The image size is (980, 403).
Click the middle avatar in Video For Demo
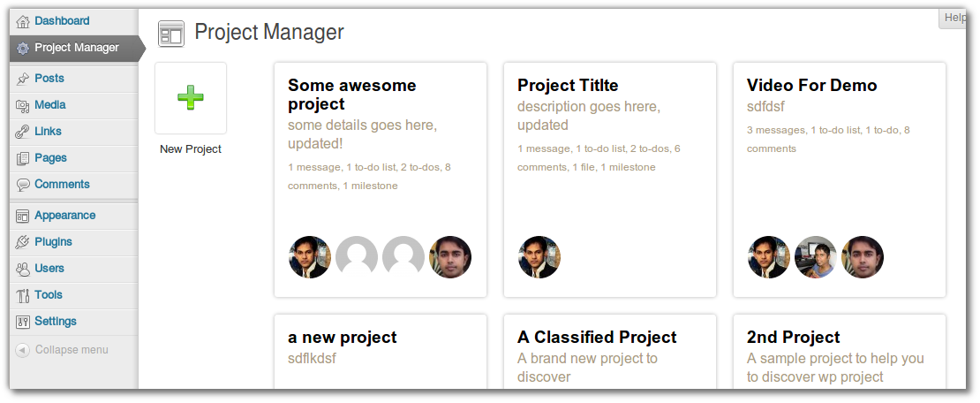816,257
